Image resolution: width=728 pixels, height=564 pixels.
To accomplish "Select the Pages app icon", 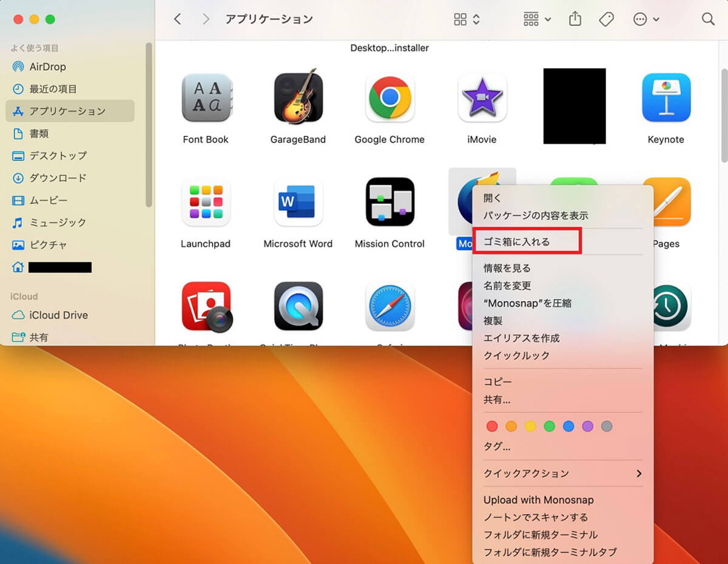I will tap(672, 202).
